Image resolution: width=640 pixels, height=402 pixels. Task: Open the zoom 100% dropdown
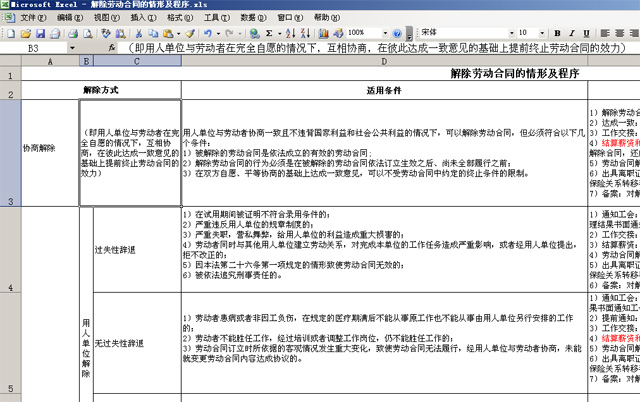click(x=385, y=33)
